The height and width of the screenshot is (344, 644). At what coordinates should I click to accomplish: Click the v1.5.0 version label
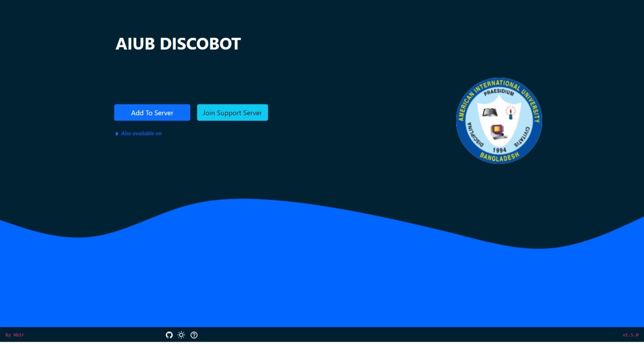point(630,335)
